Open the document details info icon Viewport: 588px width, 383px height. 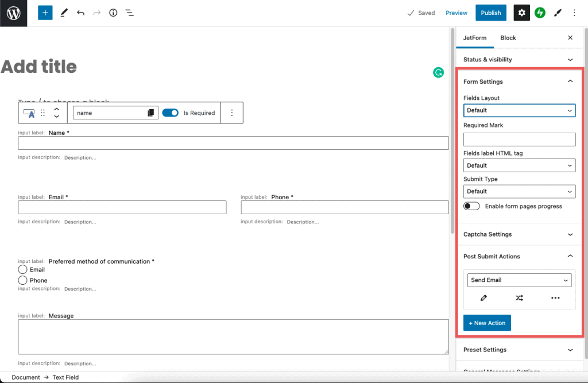pyautogui.click(x=113, y=13)
